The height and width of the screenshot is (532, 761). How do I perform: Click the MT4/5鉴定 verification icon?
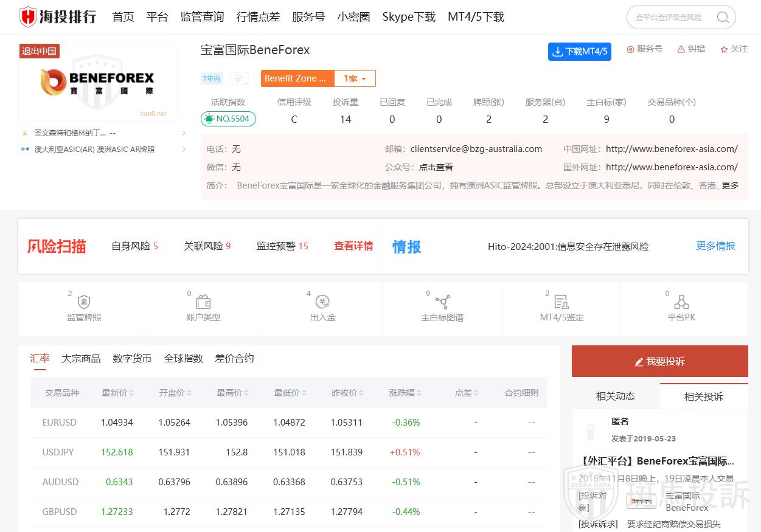pos(561,302)
